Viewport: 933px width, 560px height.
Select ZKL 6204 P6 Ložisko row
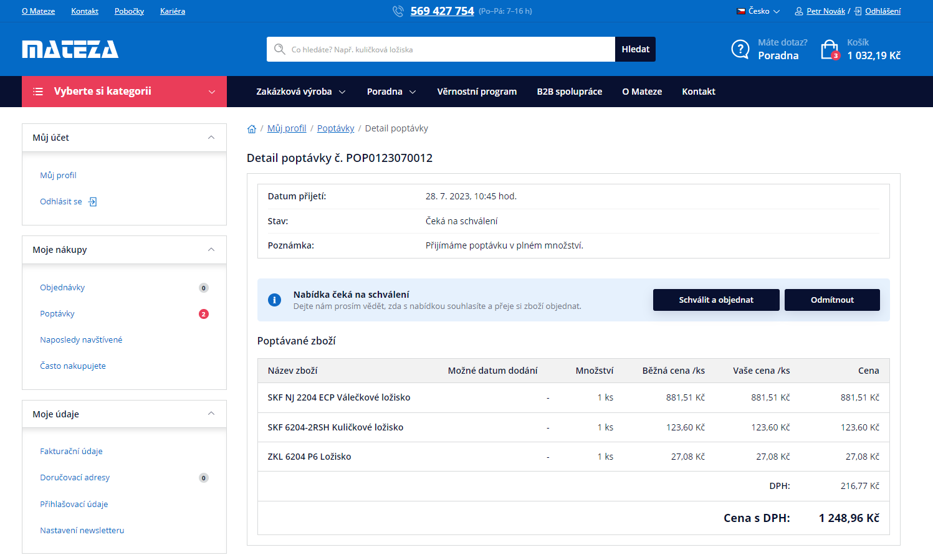[x=573, y=457]
